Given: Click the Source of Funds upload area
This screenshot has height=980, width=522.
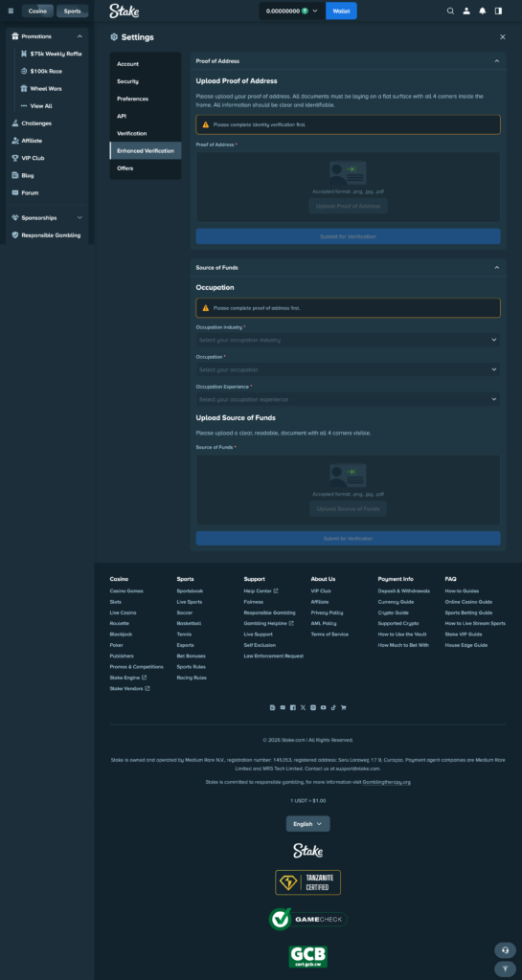Looking at the screenshot, I should click(349, 489).
